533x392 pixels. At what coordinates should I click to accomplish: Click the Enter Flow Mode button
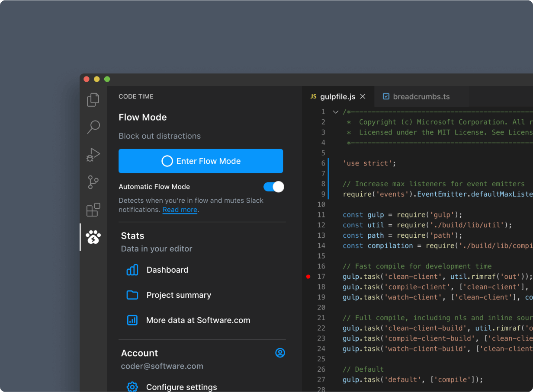[x=200, y=161]
